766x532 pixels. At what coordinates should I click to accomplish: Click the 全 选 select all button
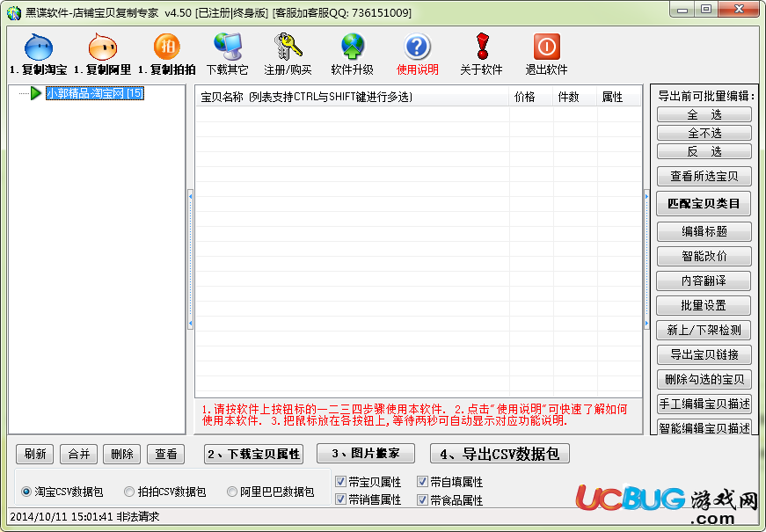click(704, 115)
